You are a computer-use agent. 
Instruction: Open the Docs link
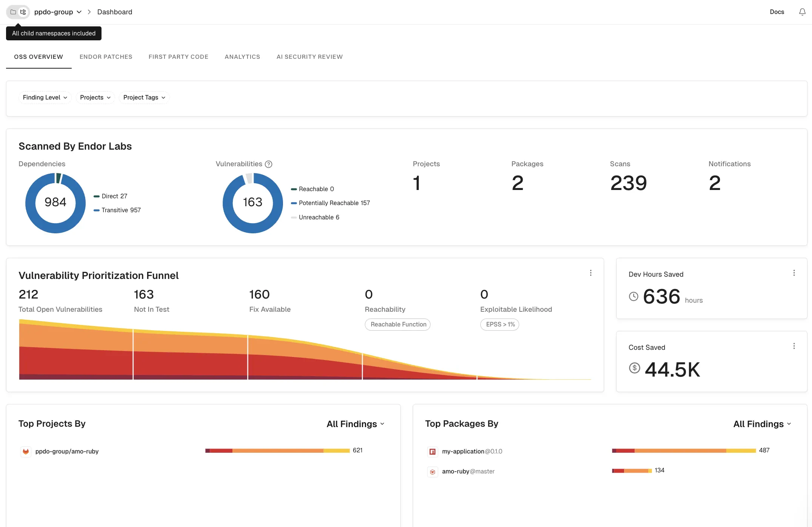click(777, 12)
